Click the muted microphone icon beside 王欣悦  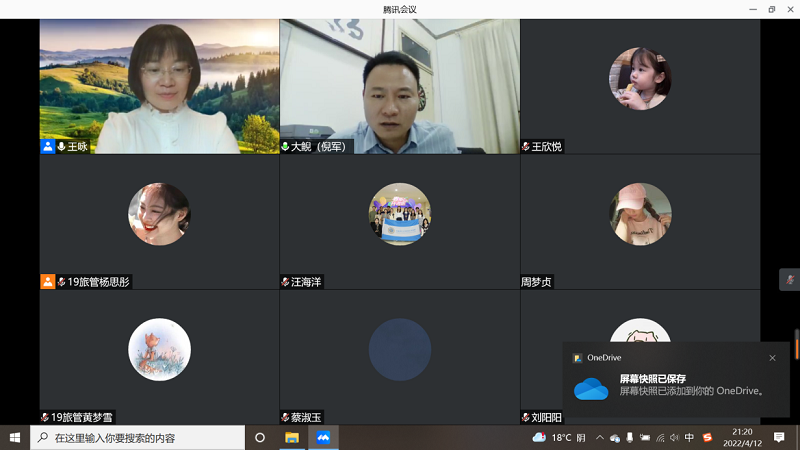526,146
